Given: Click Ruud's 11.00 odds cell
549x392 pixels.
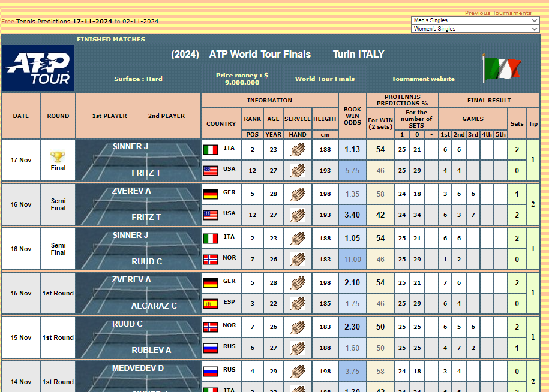Looking at the screenshot, I should click(x=352, y=260).
